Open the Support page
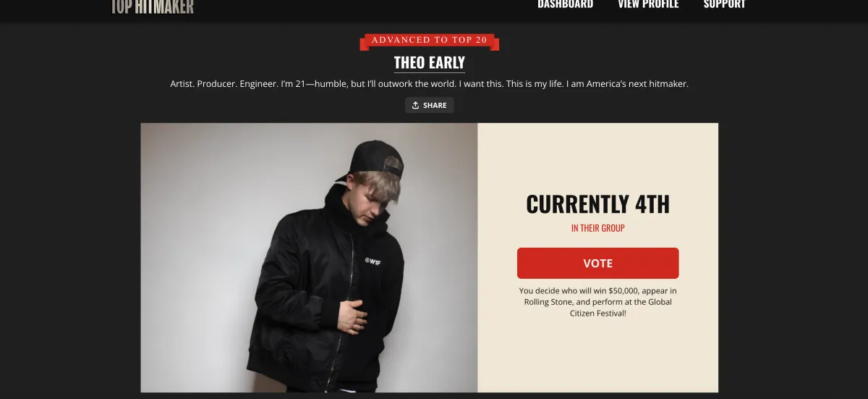The image size is (868, 399). (x=724, y=4)
